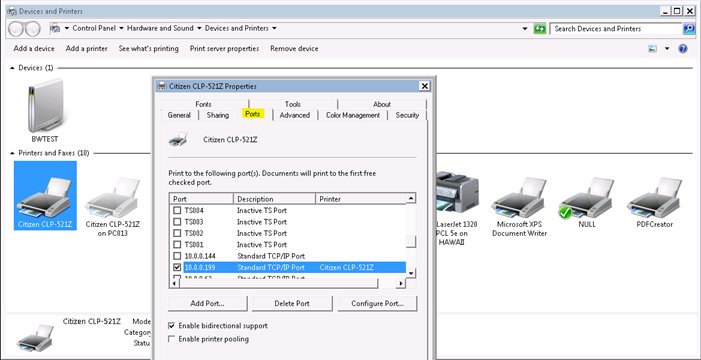Click the change view icon
Image resolution: width=701 pixels, height=360 pixels.
(653, 49)
